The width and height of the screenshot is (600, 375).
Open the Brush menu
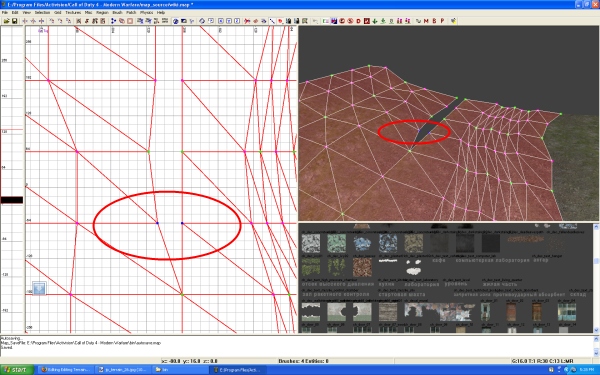click(x=117, y=12)
